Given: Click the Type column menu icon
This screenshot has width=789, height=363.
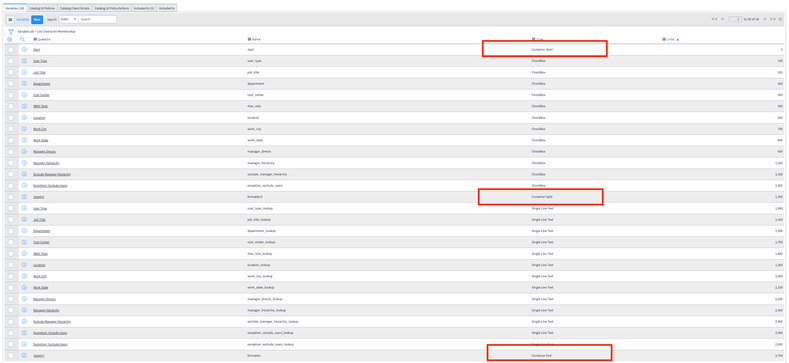Looking at the screenshot, I should pyautogui.click(x=533, y=39).
